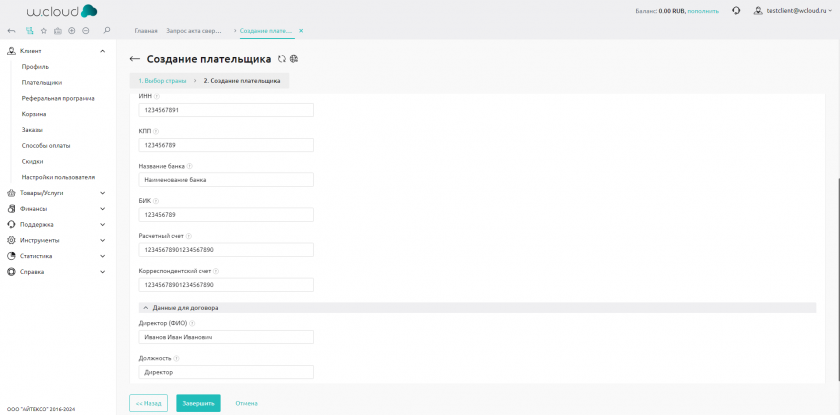Image resolution: width=840 pixels, height=415 pixels.
Task: Click the globe icon next to title
Action: pyautogui.click(x=294, y=59)
